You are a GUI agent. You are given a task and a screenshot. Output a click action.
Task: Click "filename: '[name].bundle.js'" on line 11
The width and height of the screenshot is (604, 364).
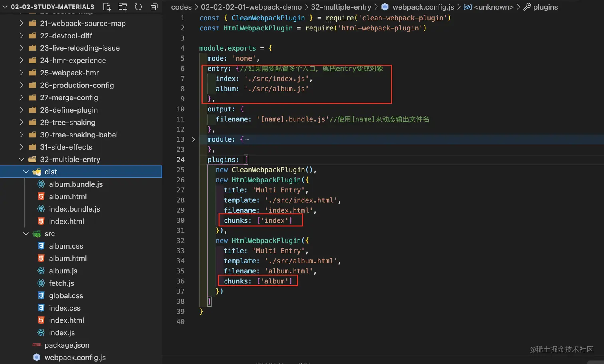pyautogui.click(x=272, y=119)
